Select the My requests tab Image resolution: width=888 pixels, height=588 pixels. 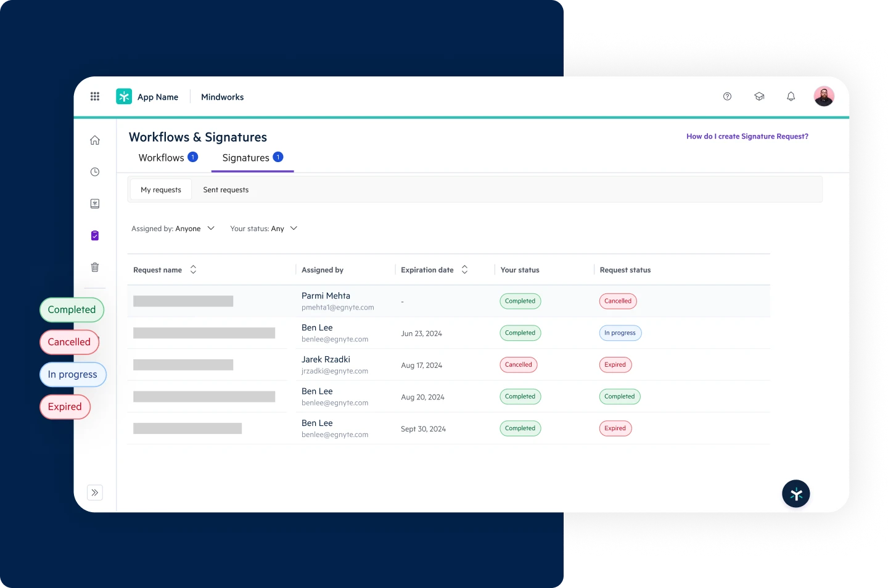click(161, 190)
